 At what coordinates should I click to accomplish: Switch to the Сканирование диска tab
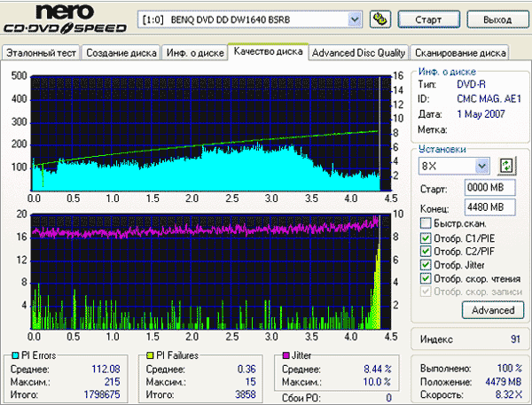460,53
